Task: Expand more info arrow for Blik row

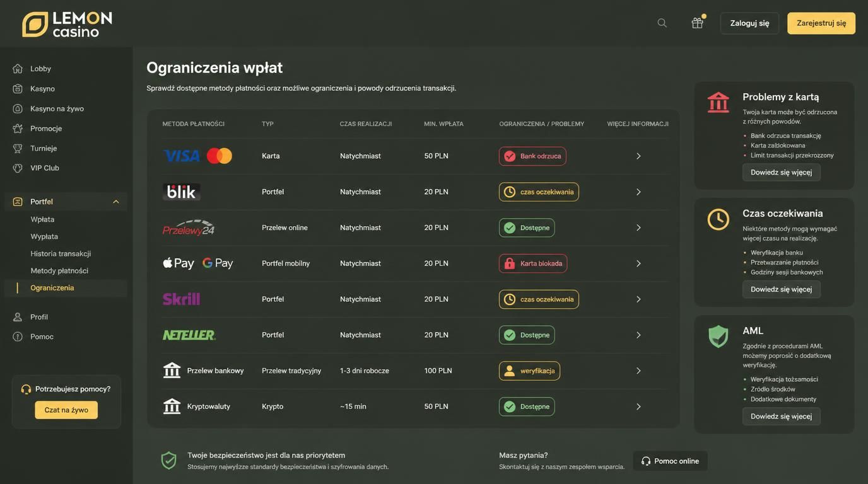Action: coord(638,192)
